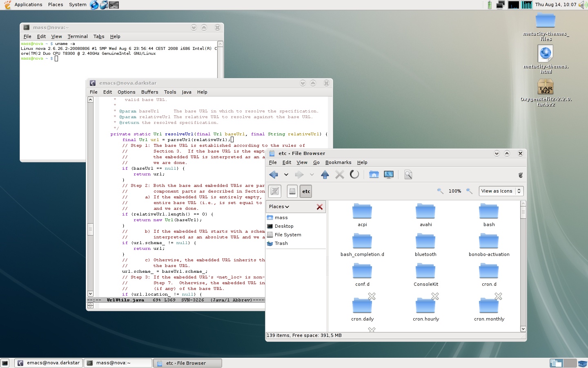The width and height of the screenshot is (588, 368).
Task: Open the Java menu in emacs
Action: click(x=187, y=92)
